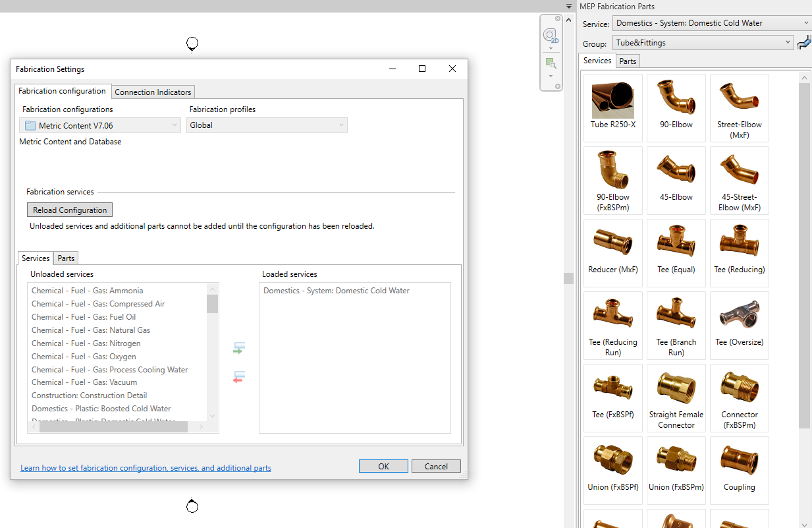Open the Learn how to set fabrication link
Screen dimensions: 812x528
tap(146, 468)
